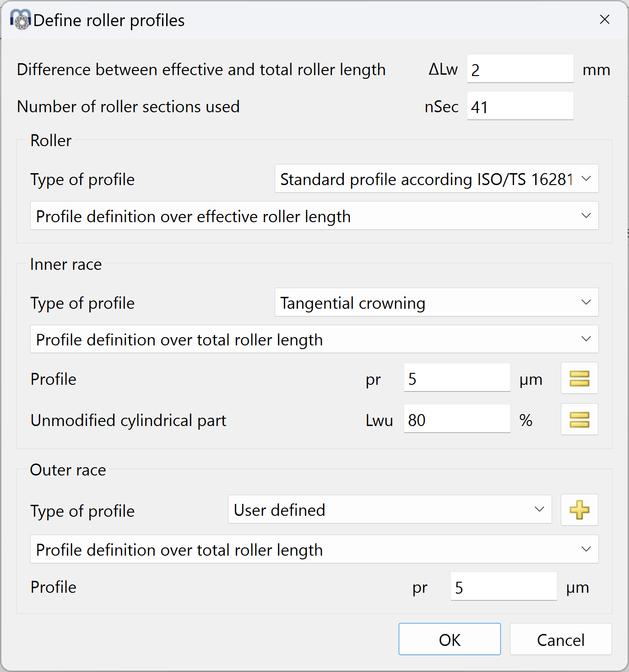Open the Roller Type of profile dropdown
629x672 pixels.
point(436,179)
